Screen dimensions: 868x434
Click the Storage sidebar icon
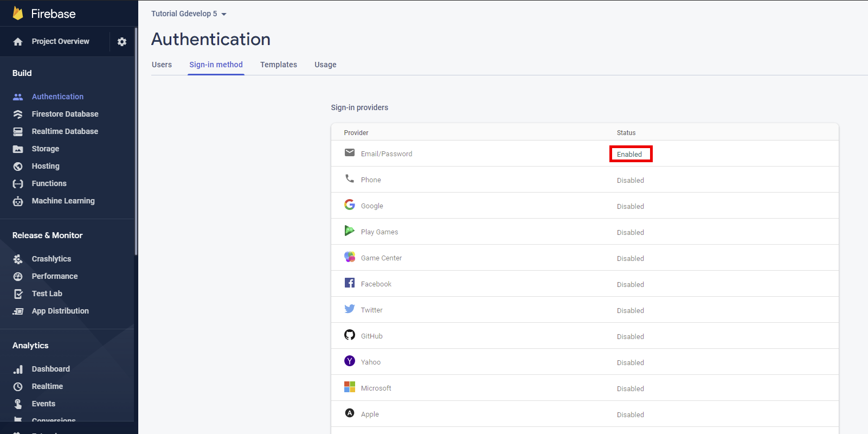18,149
